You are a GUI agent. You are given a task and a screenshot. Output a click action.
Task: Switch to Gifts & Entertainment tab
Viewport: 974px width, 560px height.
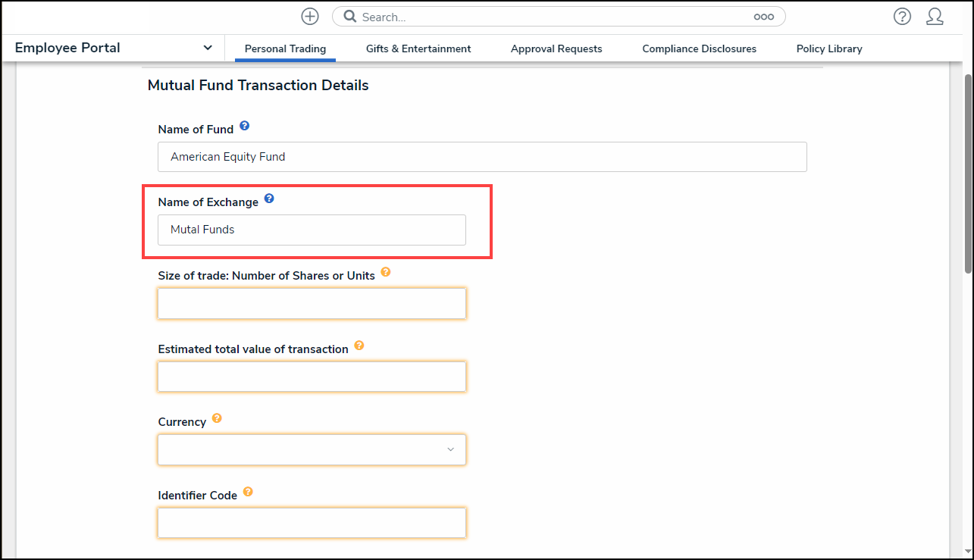point(418,48)
